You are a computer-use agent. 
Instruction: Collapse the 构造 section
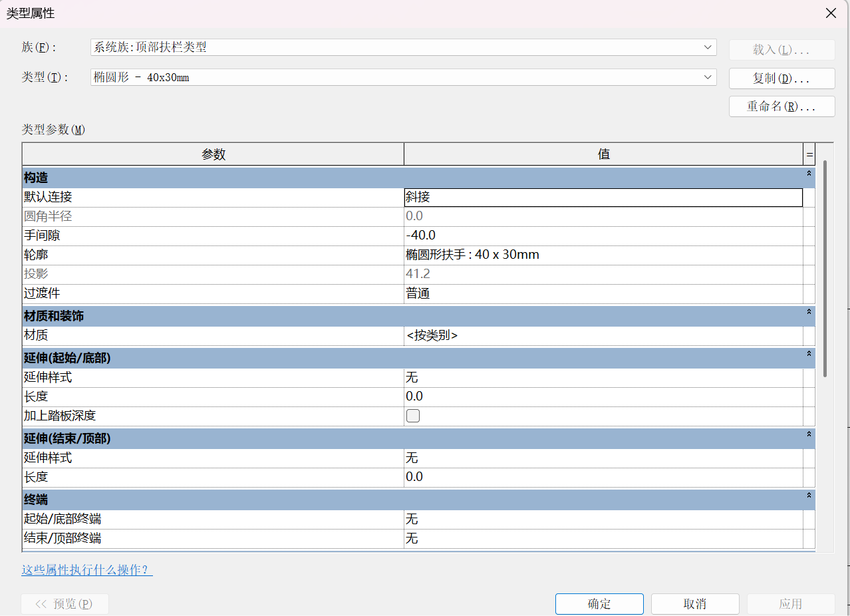809,173
